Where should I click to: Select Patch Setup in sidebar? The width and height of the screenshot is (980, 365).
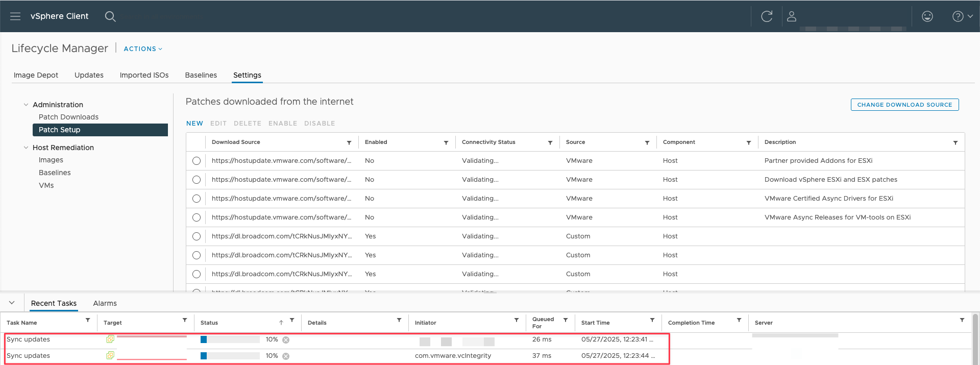pos(100,130)
